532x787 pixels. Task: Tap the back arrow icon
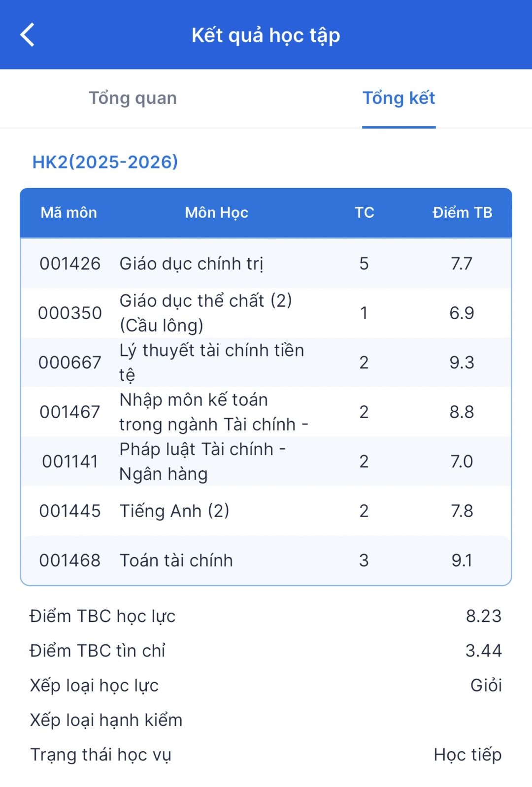[28, 35]
